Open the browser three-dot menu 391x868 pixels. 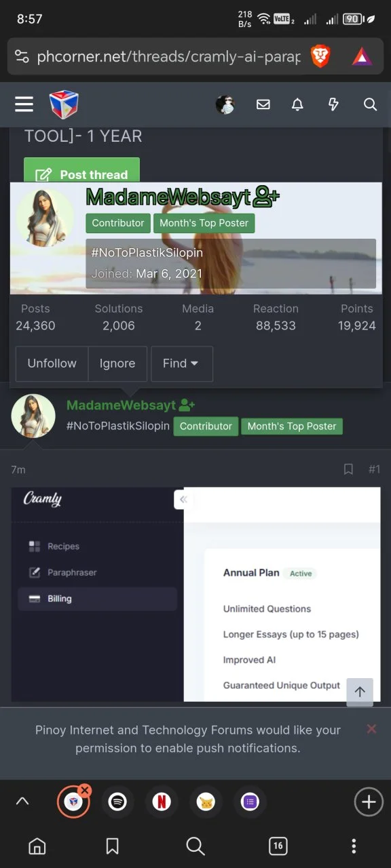coord(354,846)
